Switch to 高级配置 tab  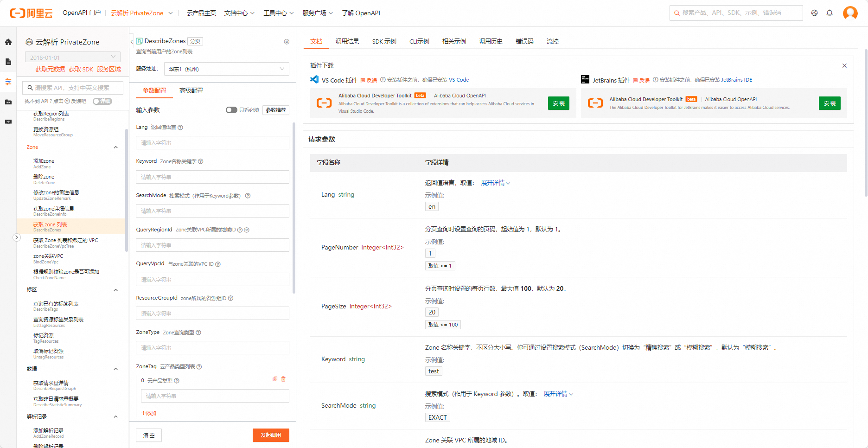pos(191,90)
